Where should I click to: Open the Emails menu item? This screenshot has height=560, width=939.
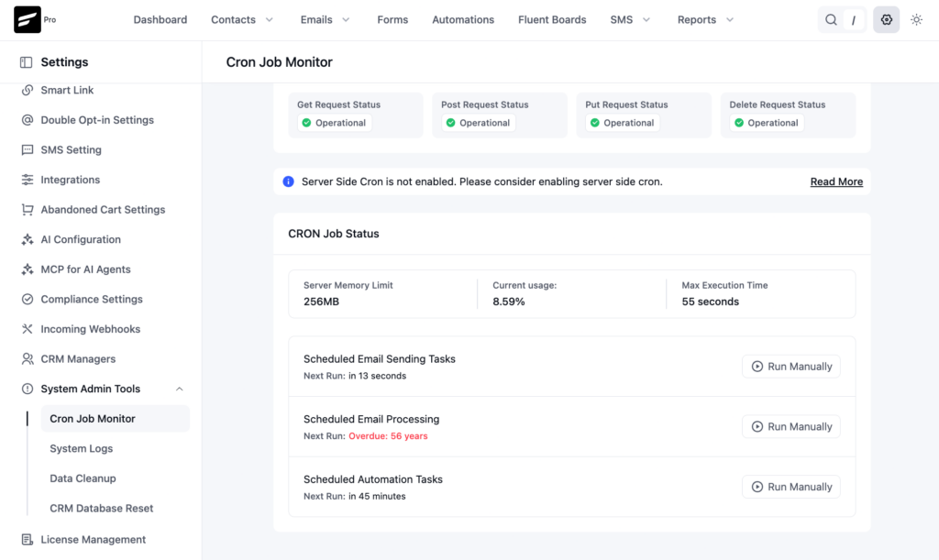(316, 20)
